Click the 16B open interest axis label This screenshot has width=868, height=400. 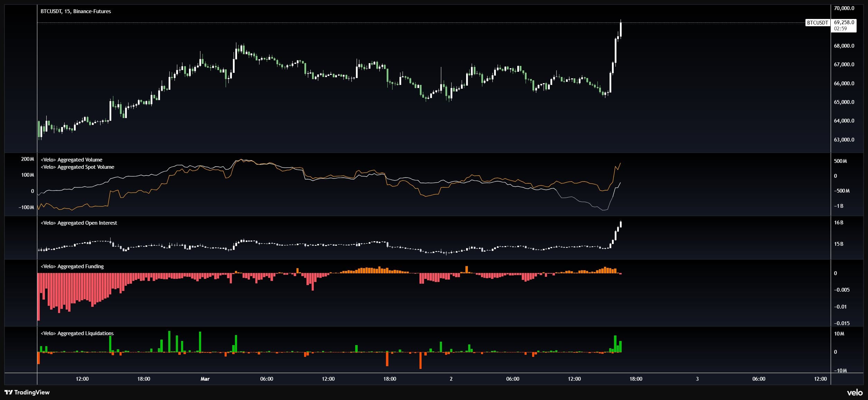[x=839, y=223]
